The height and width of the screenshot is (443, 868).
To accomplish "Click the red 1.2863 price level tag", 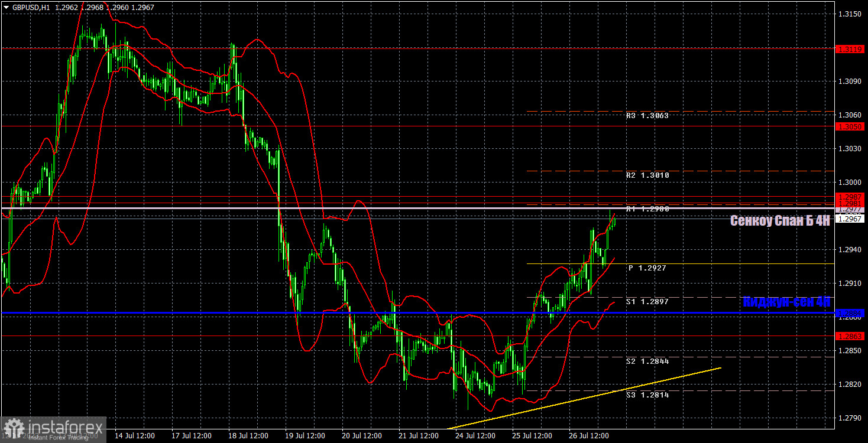I will [851, 336].
